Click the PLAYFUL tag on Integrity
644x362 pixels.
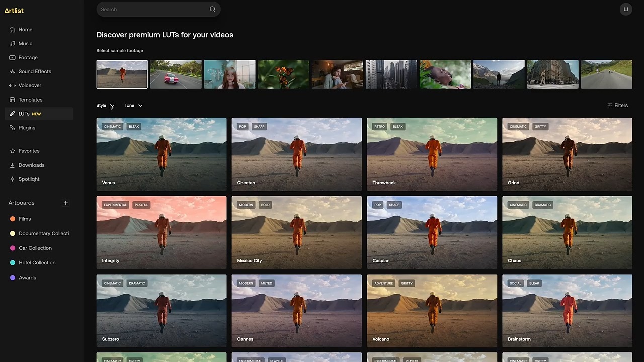(141, 205)
